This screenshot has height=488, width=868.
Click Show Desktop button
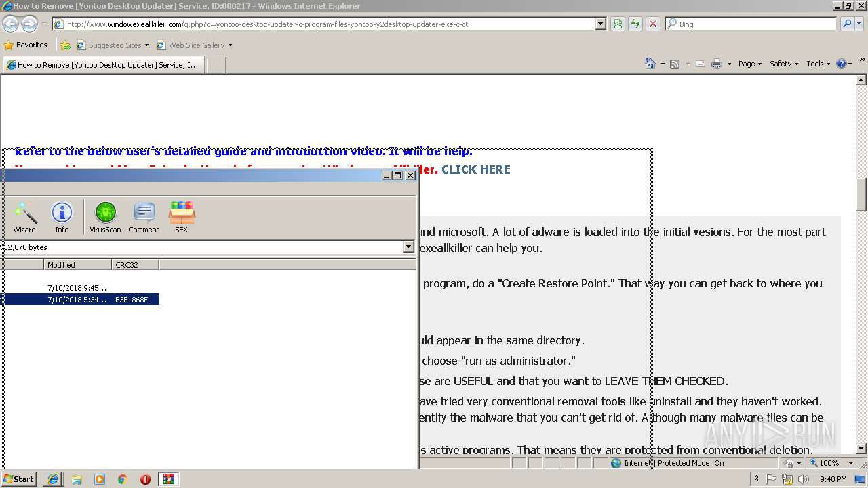tap(861, 479)
